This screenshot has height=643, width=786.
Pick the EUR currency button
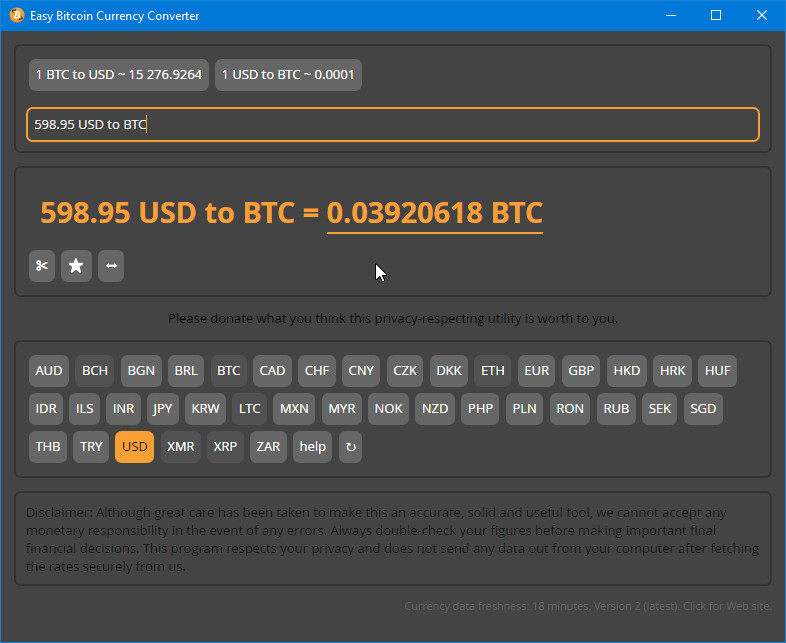[536, 371]
